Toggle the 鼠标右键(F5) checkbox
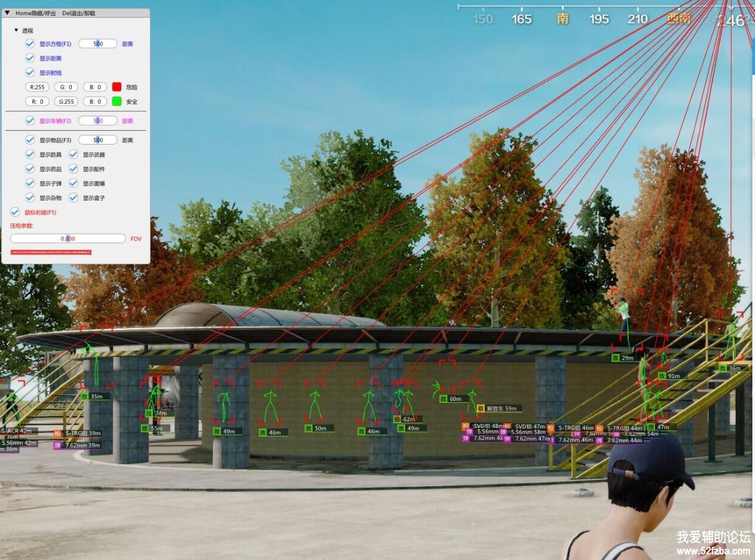 [15, 212]
